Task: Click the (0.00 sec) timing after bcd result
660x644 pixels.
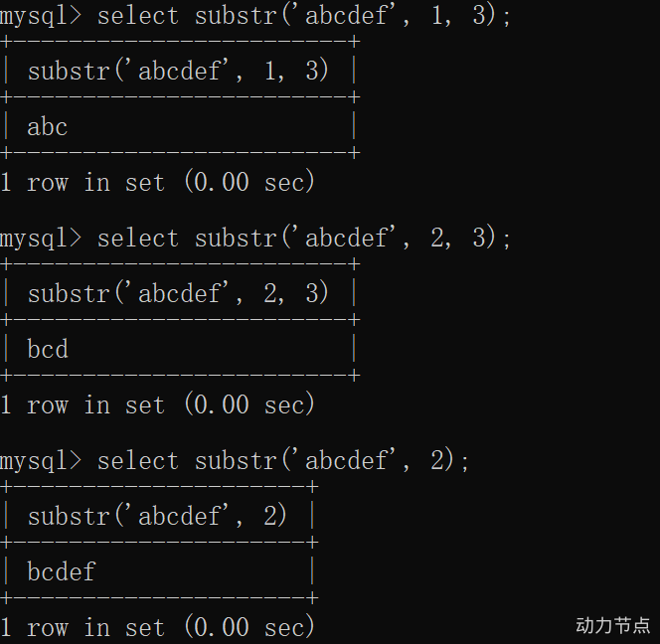Action: point(249,404)
